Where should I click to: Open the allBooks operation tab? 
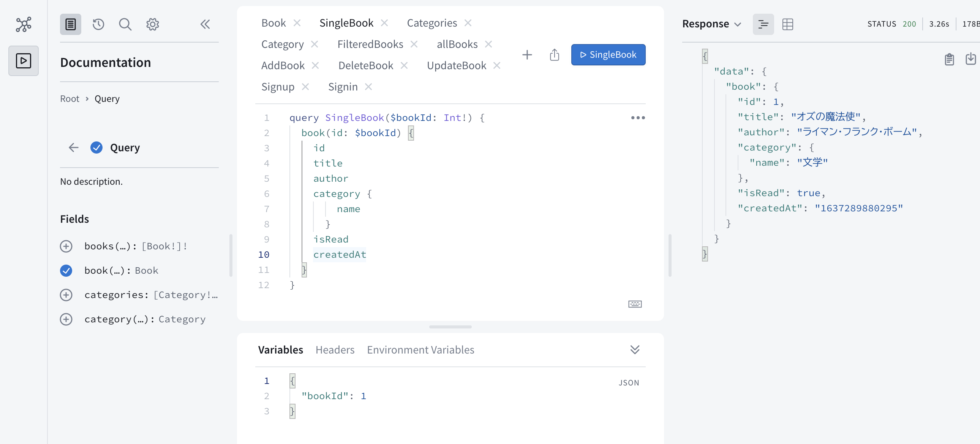pos(457,44)
